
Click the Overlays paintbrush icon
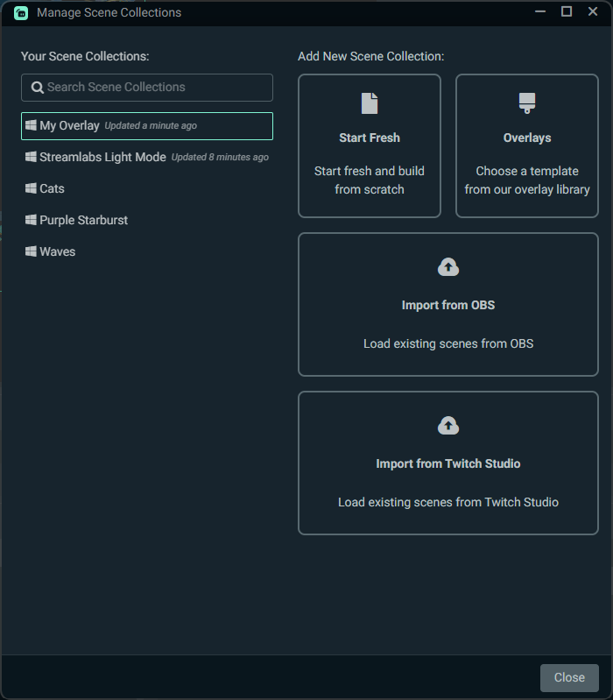tap(527, 103)
